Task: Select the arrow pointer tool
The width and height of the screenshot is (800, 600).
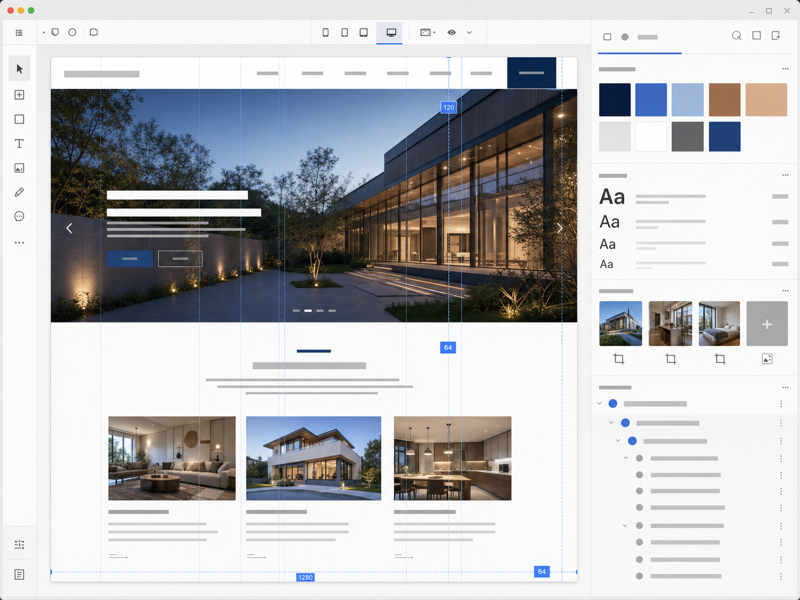Action: (x=19, y=69)
